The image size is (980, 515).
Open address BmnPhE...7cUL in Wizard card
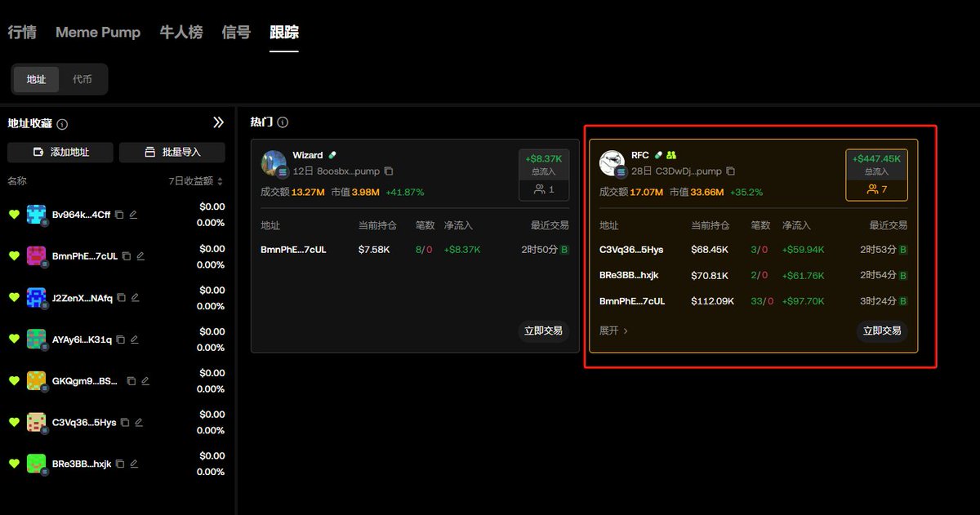tap(293, 250)
